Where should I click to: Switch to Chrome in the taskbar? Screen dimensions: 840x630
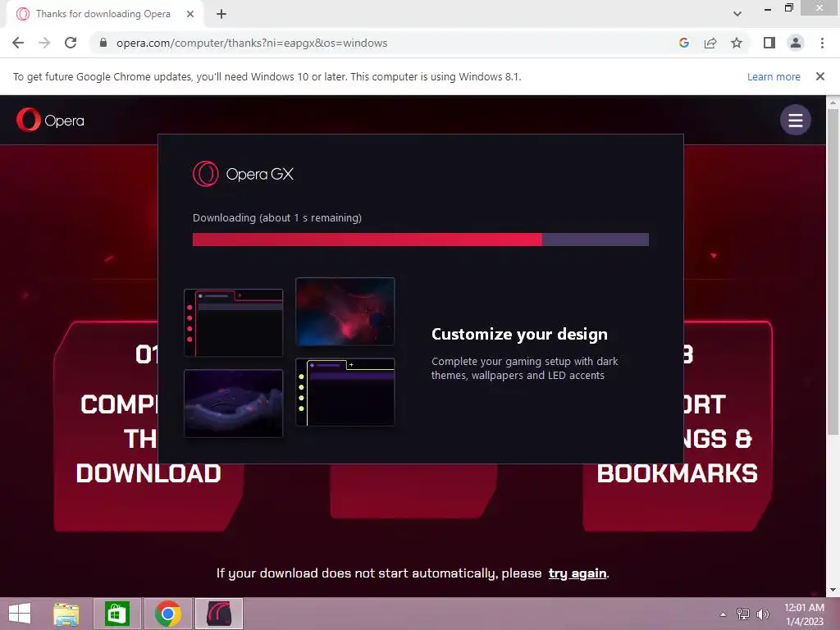click(x=167, y=614)
